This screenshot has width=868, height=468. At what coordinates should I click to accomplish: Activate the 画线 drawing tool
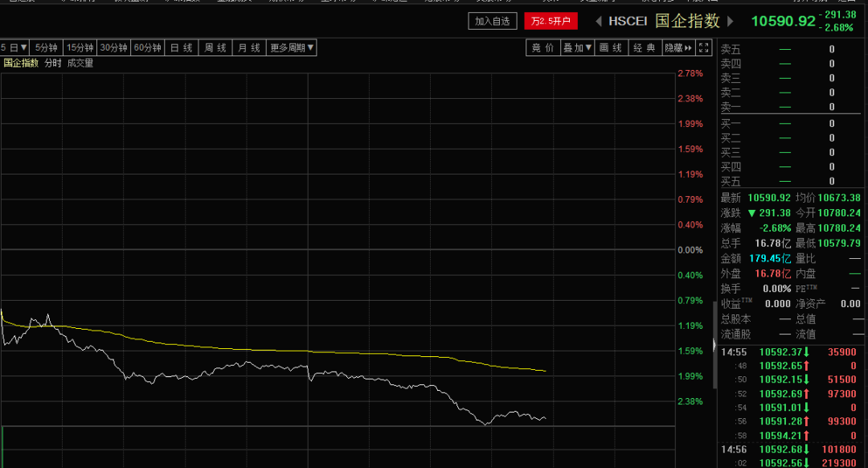pyautogui.click(x=611, y=47)
